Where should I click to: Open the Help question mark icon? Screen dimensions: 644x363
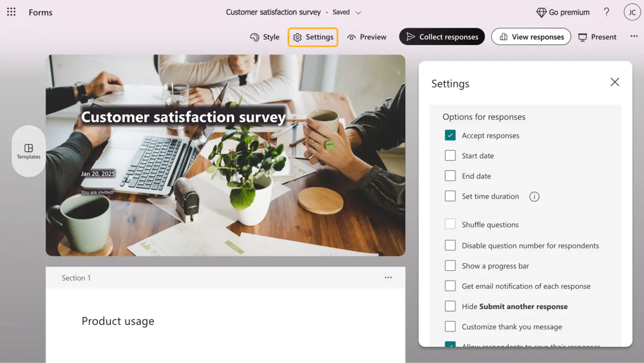click(x=606, y=12)
